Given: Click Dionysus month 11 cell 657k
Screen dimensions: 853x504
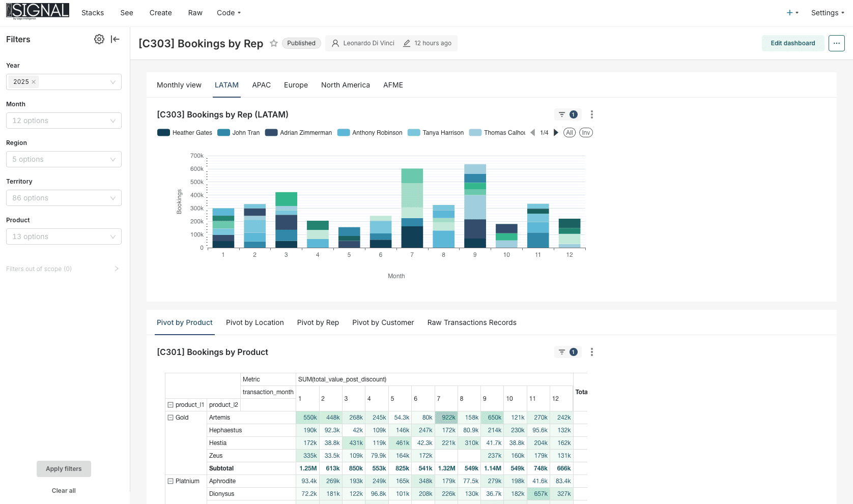Looking at the screenshot, I should click(538, 494).
